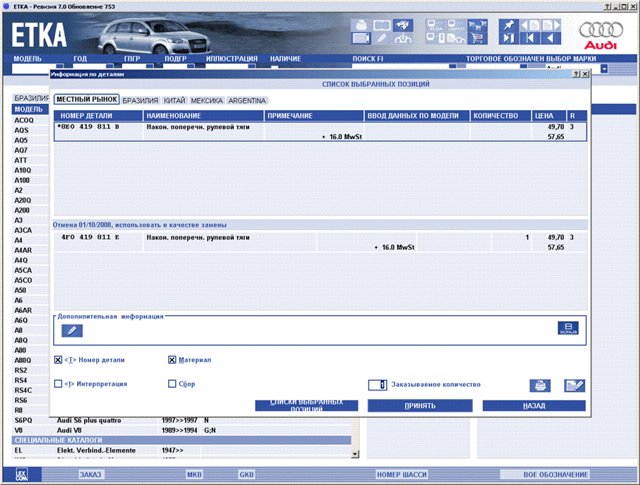Go to next page icon with right arrow
Screen dimensions: 640x485
tap(551, 25)
